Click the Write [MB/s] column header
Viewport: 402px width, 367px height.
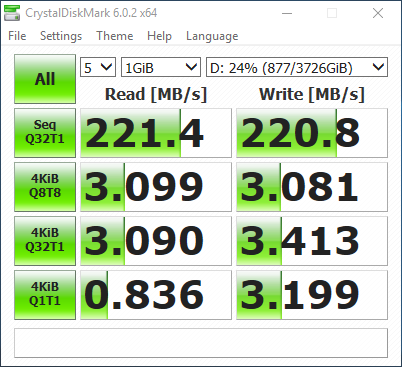click(x=312, y=94)
